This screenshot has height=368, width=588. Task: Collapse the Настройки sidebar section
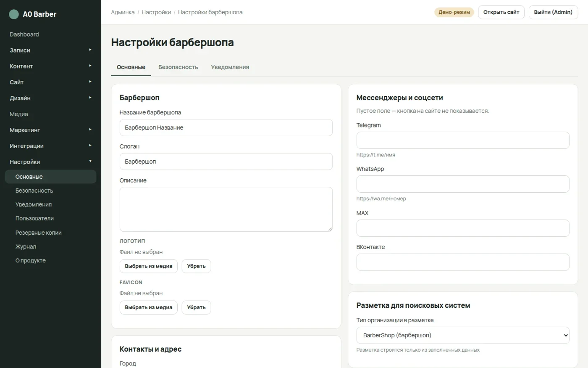50,162
